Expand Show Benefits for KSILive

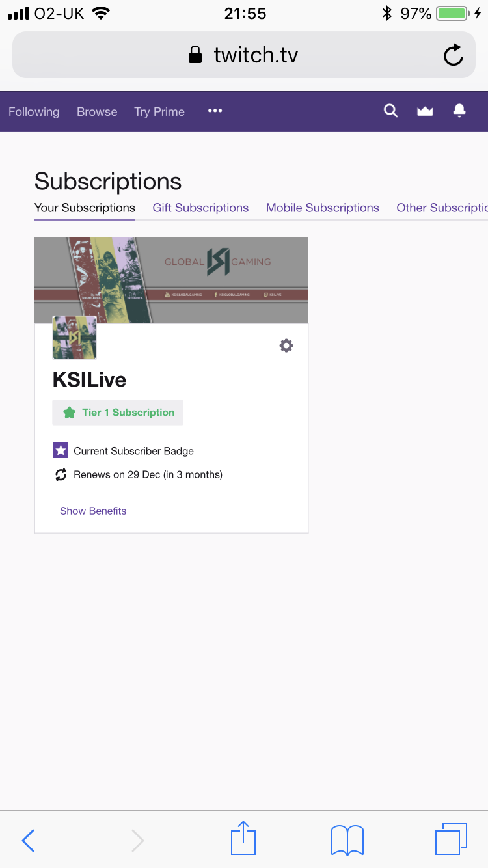click(x=93, y=511)
